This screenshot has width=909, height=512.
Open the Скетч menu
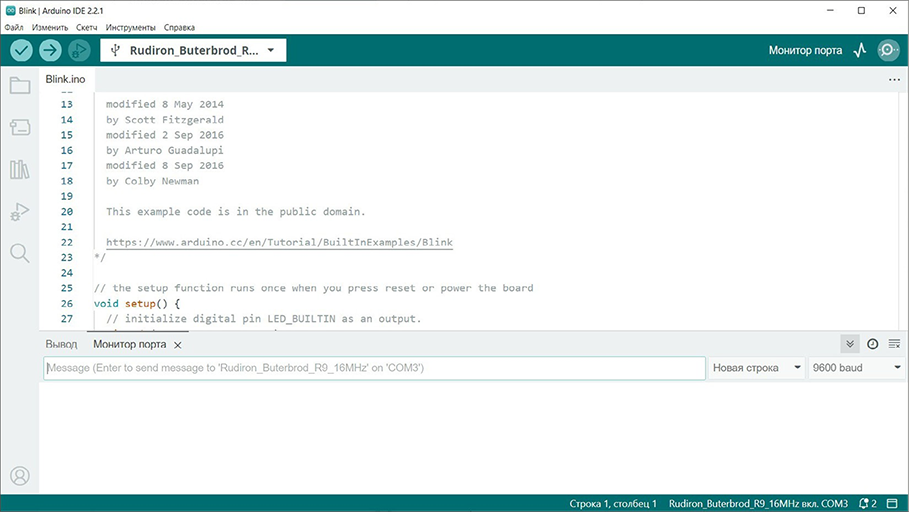click(87, 27)
